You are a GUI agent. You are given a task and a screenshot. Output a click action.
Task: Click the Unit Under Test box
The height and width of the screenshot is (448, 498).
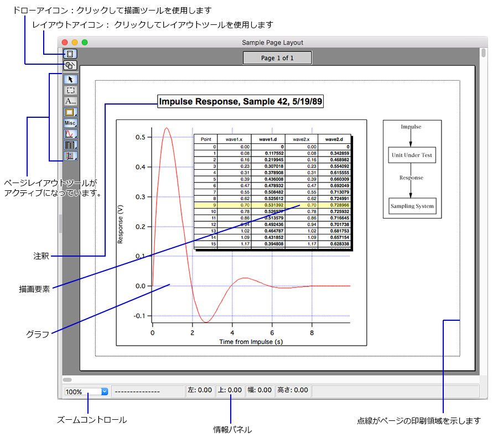412,155
